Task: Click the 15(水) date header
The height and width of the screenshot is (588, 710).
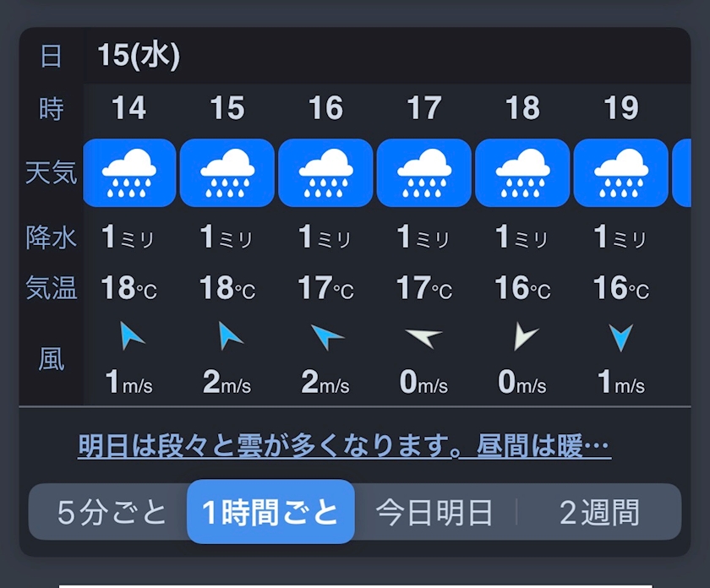Action: tap(139, 56)
